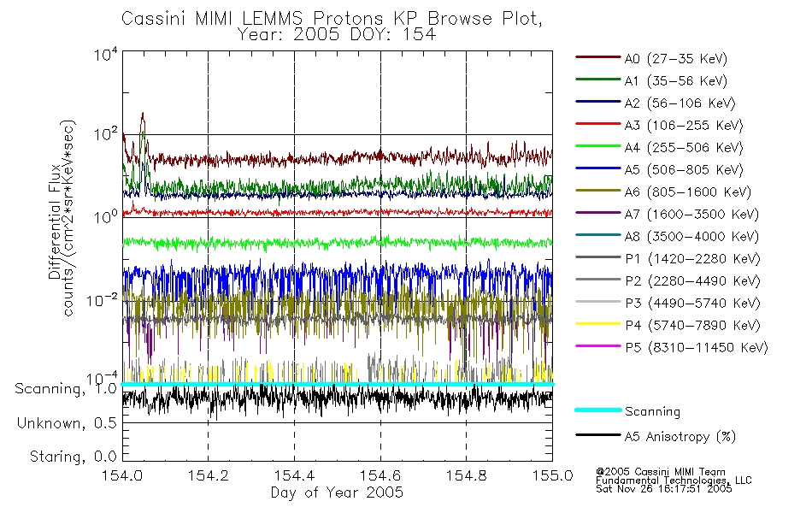Click the x-axis tick label 154.6
Screen dimensions: 812x513
[x=380, y=475]
